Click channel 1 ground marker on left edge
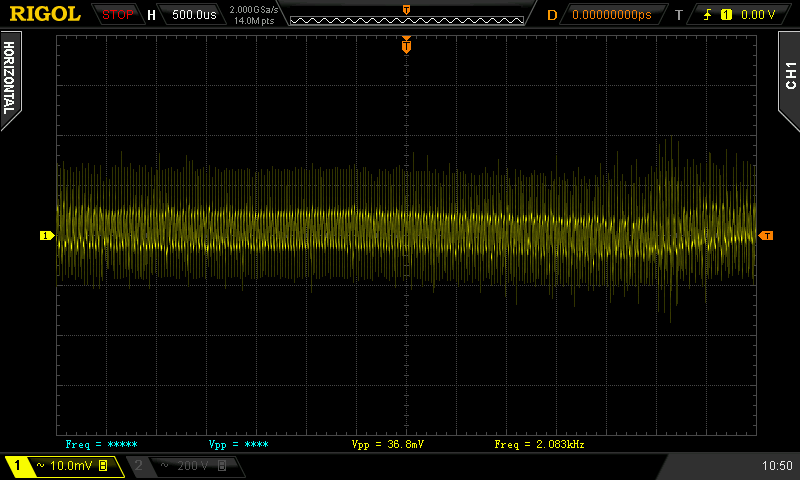The height and width of the screenshot is (480, 800). click(45, 236)
